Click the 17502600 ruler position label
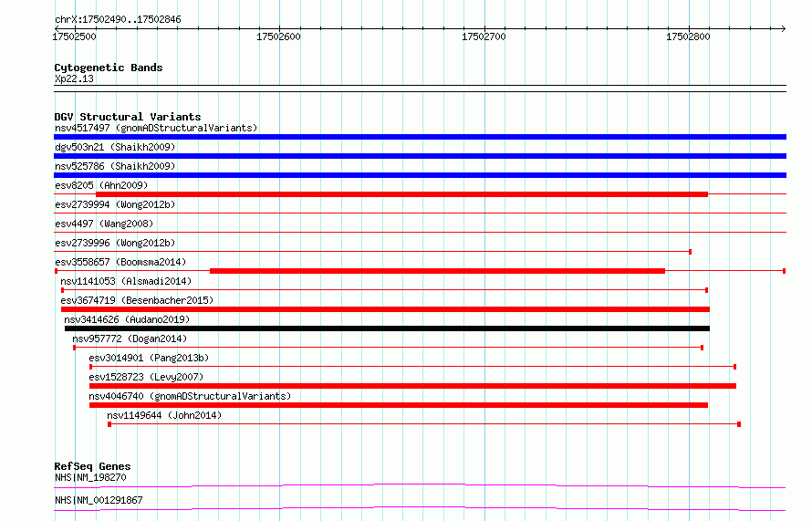This screenshot has height=521, width=812. [x=278, y=36]
